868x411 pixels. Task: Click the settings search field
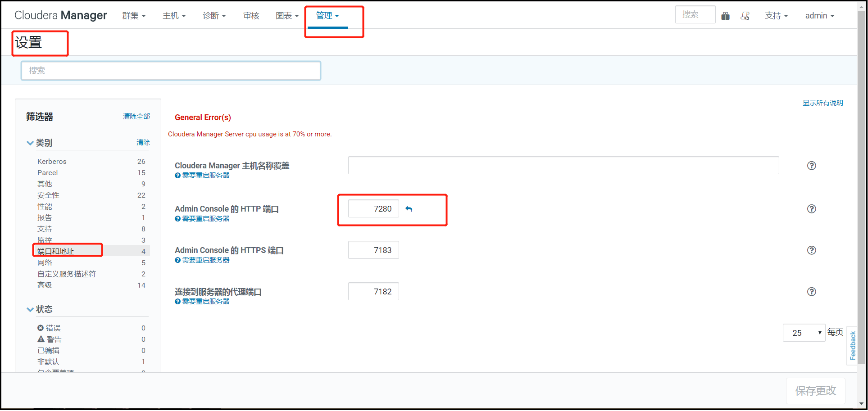click(x=171, y=71)
